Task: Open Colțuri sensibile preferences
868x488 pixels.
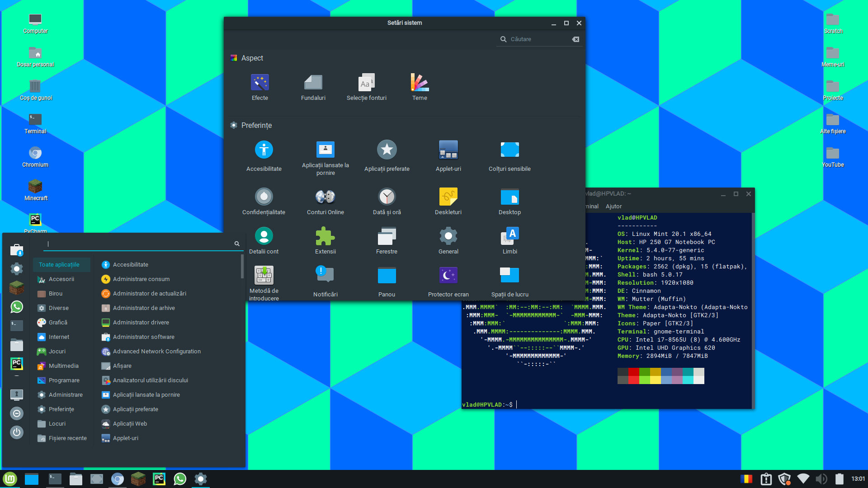Action: [x=509, y=150]
